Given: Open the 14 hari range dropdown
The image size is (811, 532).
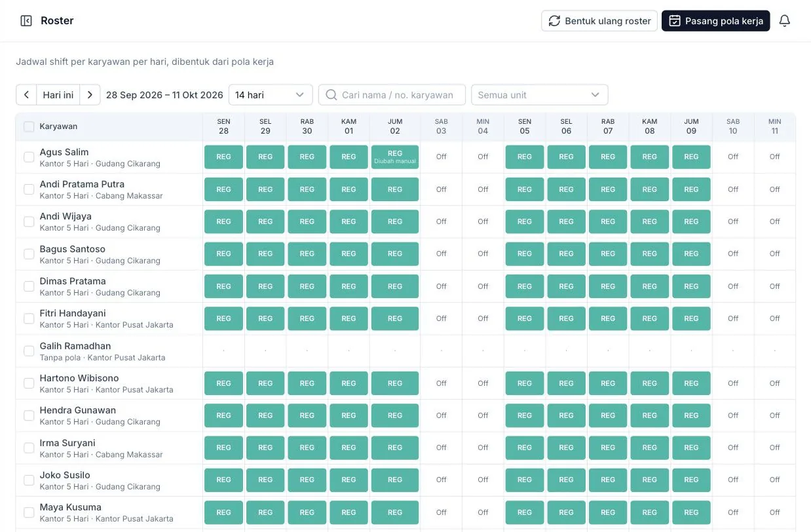Looking at the screenshot, I should click(x=271, y=95).
